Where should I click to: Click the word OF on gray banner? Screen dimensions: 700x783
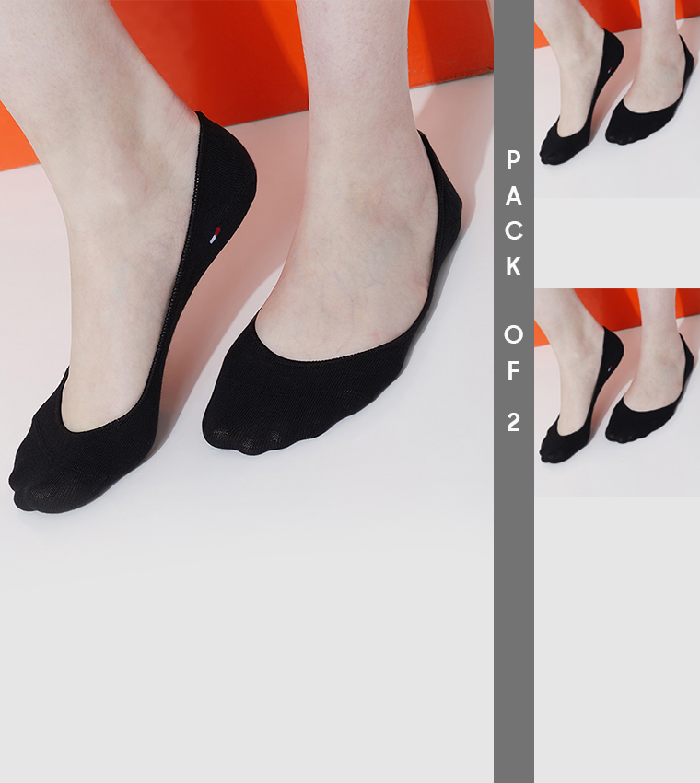coord(514,353)
